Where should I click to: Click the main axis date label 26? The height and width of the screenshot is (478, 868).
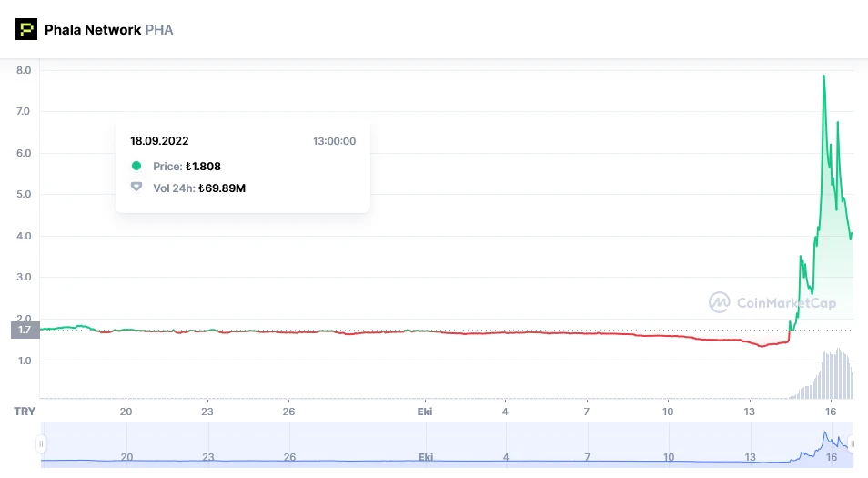tap(288, 412)
